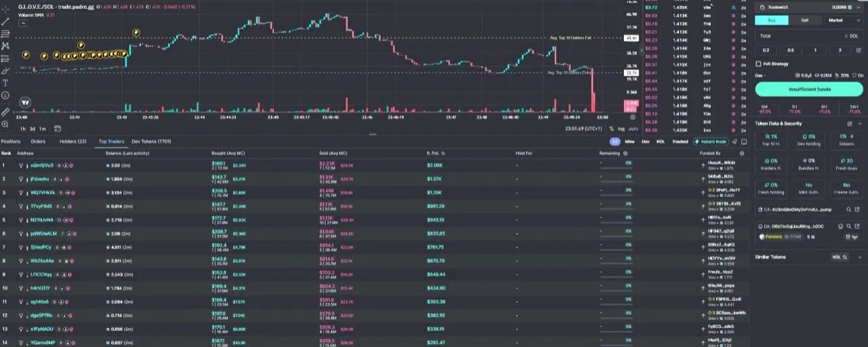Switch to the Holders (22) tab
This screenshot has height=347, width=868.
(73, 142)
